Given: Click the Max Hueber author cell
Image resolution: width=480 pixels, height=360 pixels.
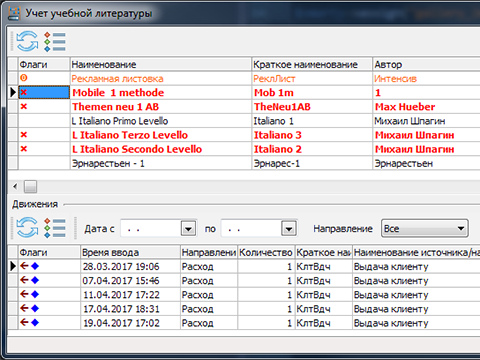Looking at the screenshot, I should point(426,107).
